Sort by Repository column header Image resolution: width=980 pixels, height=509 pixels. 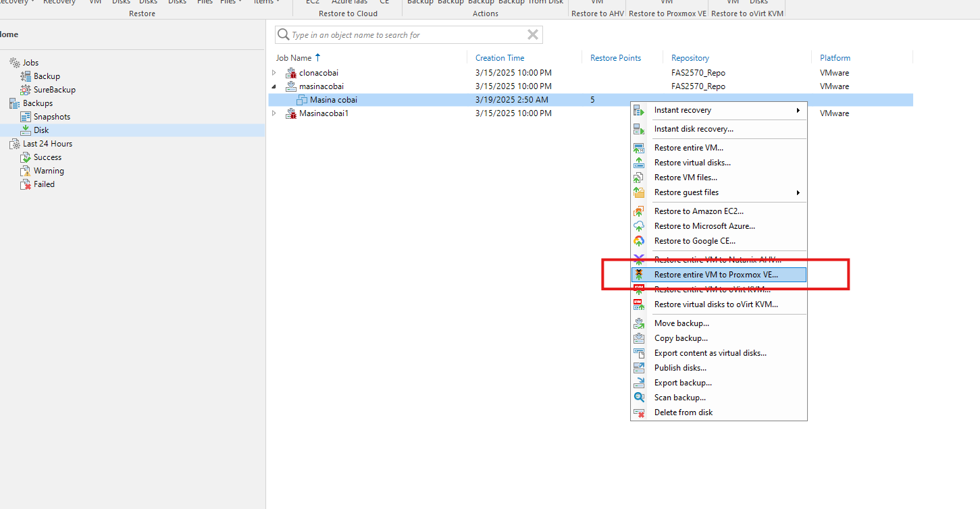tap(690, 58)
